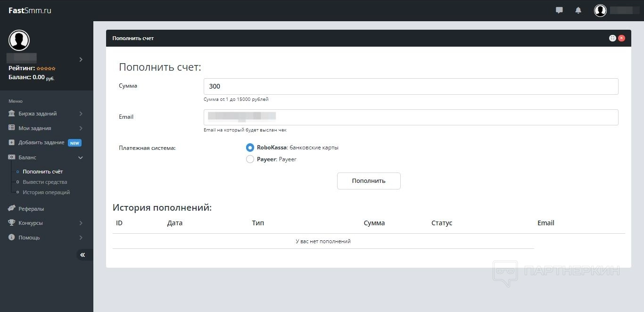The height and width of the screenshot is (312, 644).
Task: Open Вывести средства menu item
Action: tap(45, 182)
